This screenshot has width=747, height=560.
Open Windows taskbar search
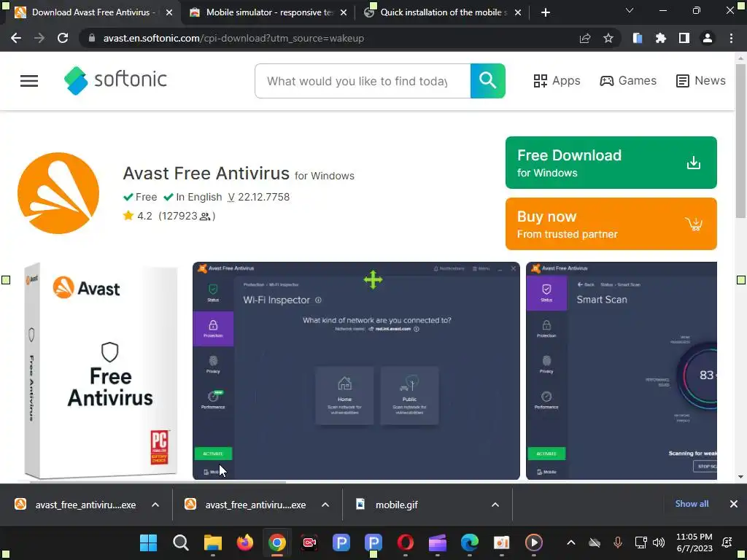click(181, 542)
